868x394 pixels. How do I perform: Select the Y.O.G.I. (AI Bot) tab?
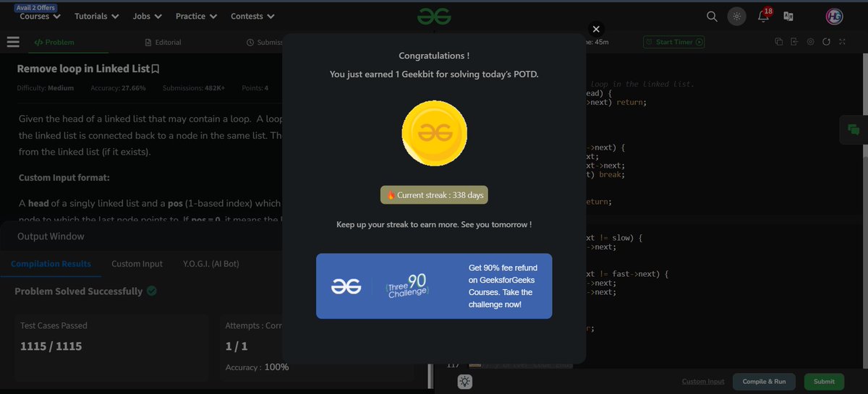pos(210,264)
